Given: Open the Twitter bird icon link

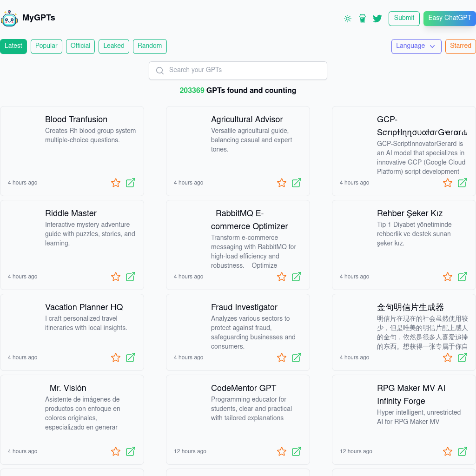Looking at the screenshot, I should [377, 19].
